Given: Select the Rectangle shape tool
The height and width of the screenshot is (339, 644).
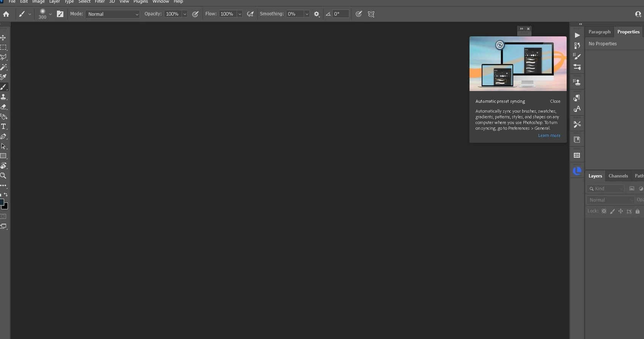Looking at the screenshot, I should point(3,156).
